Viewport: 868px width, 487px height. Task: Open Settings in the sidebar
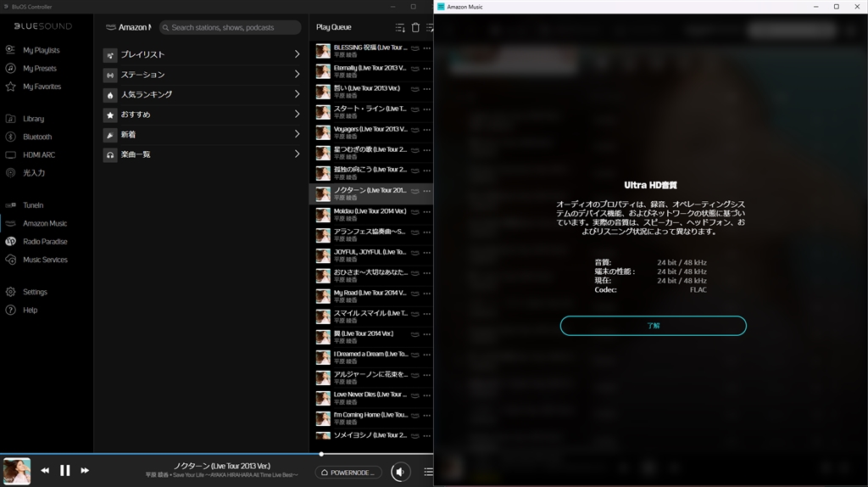click(35, 292)
